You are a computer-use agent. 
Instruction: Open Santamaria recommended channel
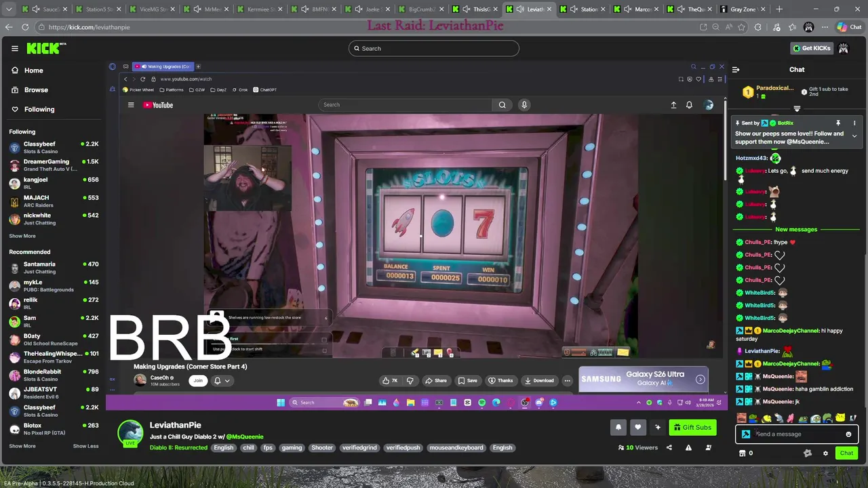pos(53,267)
